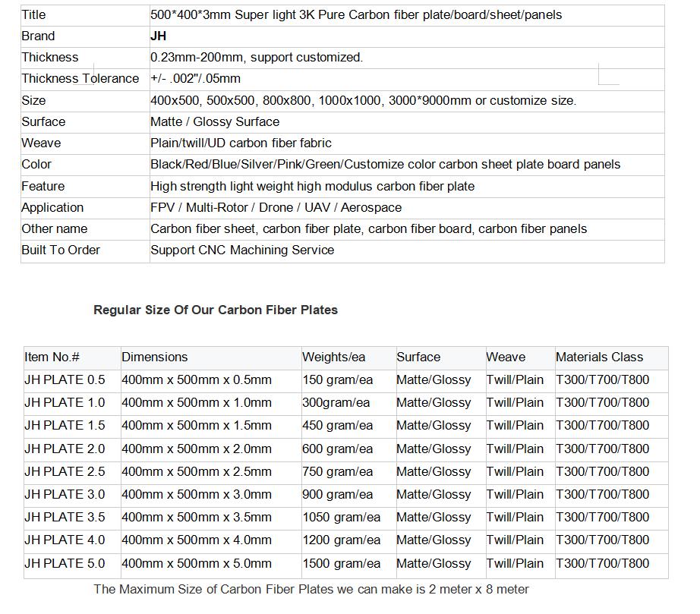
Task: Click the 400mm x 500mm x 2.0mm dimensions cell
Action: (x=197, y=449)
